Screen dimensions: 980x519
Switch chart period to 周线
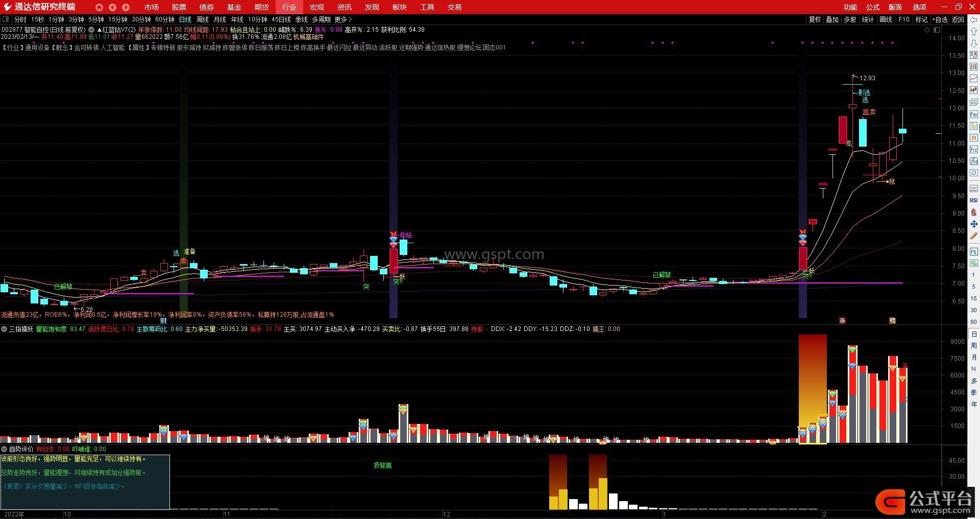[x=203, y=19]
